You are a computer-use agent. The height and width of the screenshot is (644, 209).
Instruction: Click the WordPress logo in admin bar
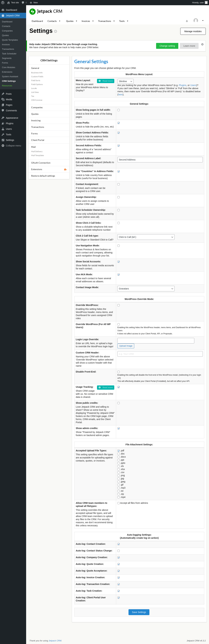coord(3,2)
